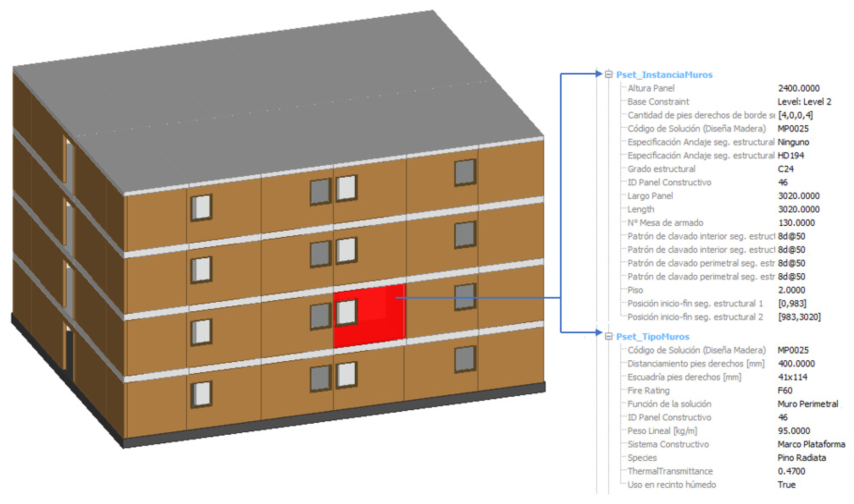This screenshot has height=504, width=854.
Task: Click the Largo Panel property row
Action: [650, 196]
